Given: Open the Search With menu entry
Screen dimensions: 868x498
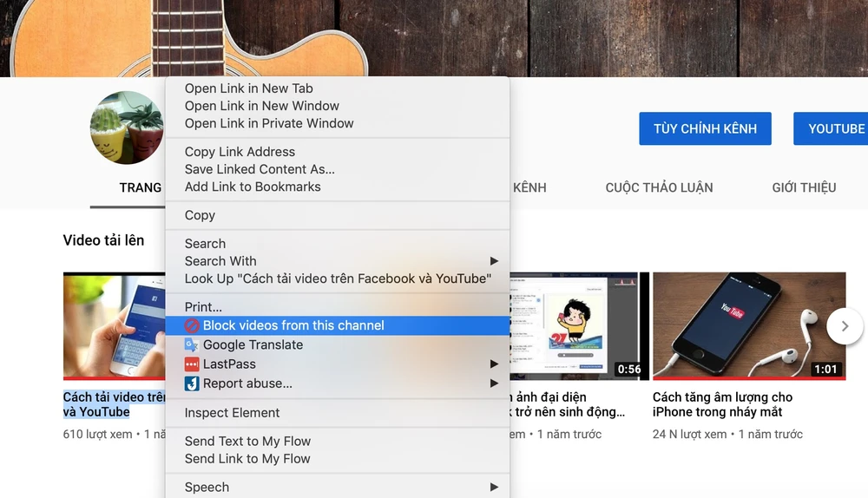Looking at the screenshot, I should [337, 261].
